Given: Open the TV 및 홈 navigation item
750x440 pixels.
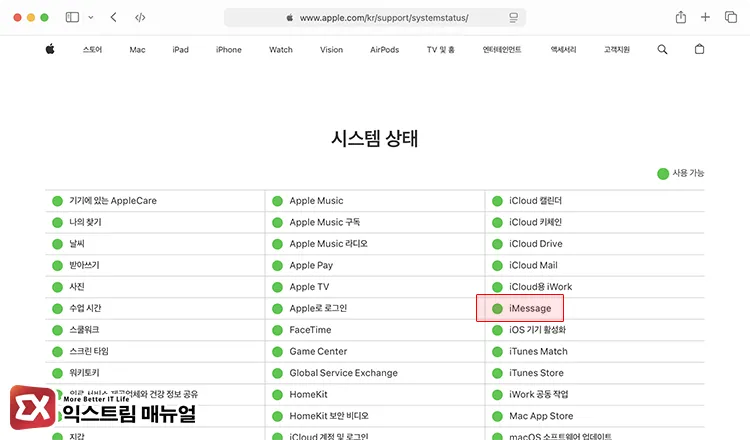Looking at the screenshot, I should (441, 49).
